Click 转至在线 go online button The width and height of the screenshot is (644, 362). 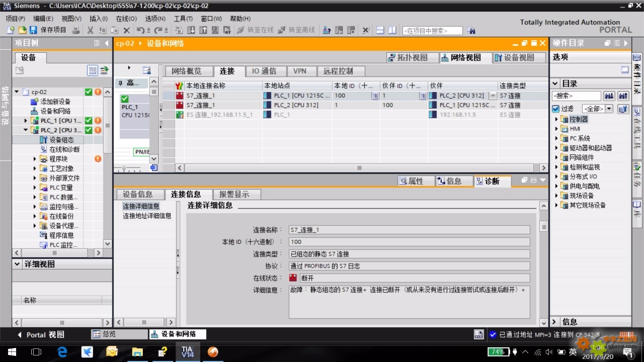coord(256,30)
